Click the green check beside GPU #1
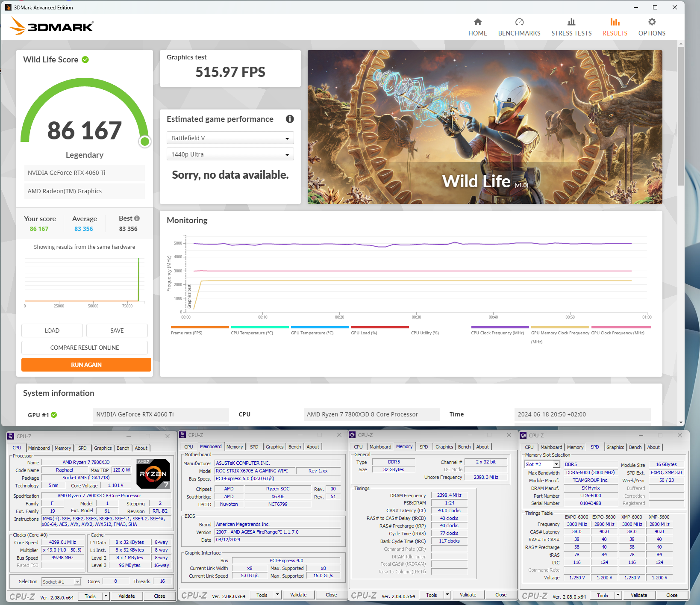The image size is (700, 605). (54, 415)
